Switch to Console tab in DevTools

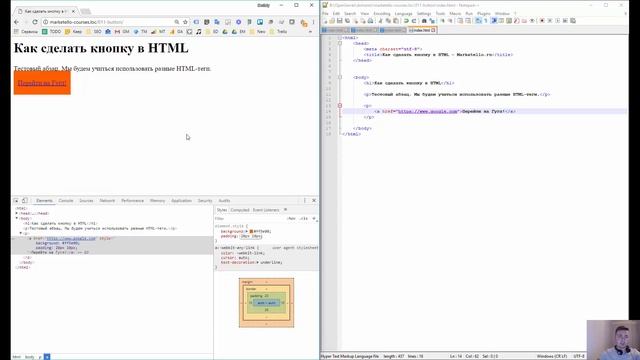[x=66, y=200]
